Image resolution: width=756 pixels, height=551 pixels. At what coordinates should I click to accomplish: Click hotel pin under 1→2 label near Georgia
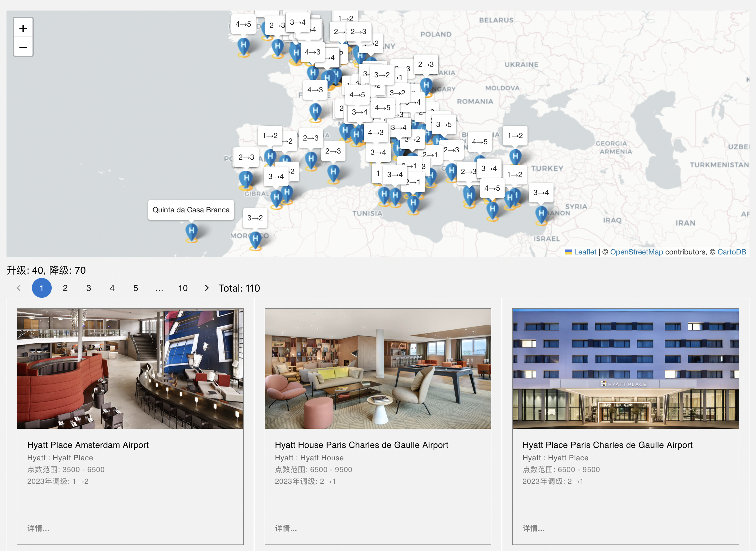(515, 158)
